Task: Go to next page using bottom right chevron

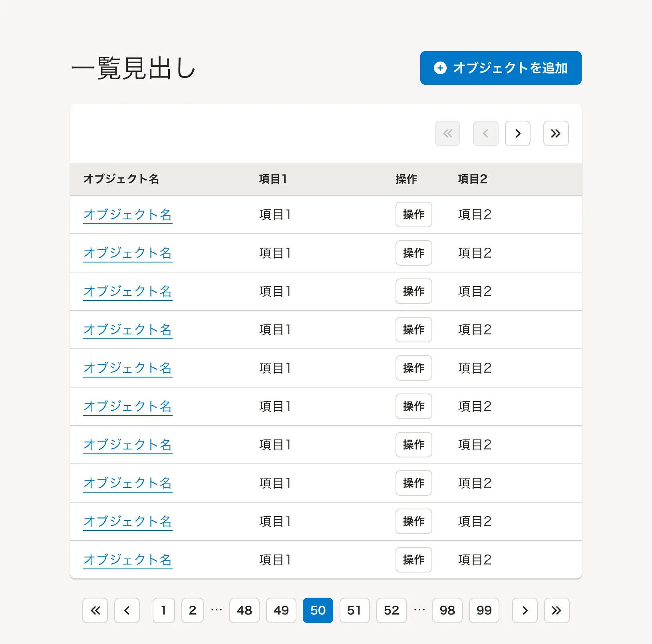Action: 525,610
